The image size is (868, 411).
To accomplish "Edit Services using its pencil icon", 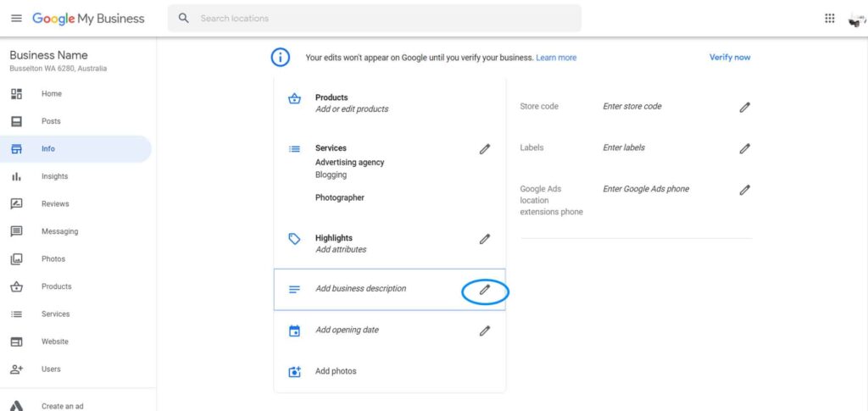I will pyautogui.click(x=485, y=149).
